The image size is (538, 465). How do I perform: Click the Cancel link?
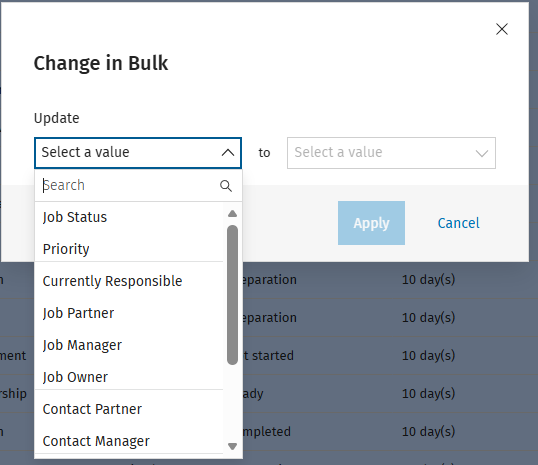coord(458,223)
